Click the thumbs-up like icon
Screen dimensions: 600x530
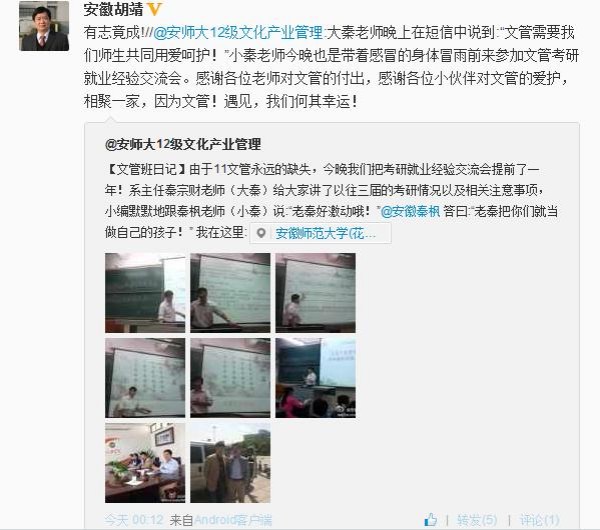430,519
